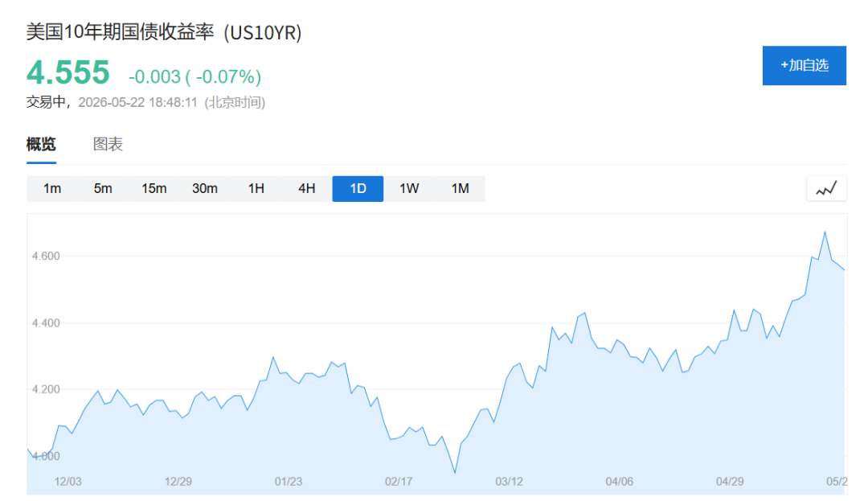868x501 pixels.
Task: Click the 交易中 trading status text
Action: tap(46, 102)
